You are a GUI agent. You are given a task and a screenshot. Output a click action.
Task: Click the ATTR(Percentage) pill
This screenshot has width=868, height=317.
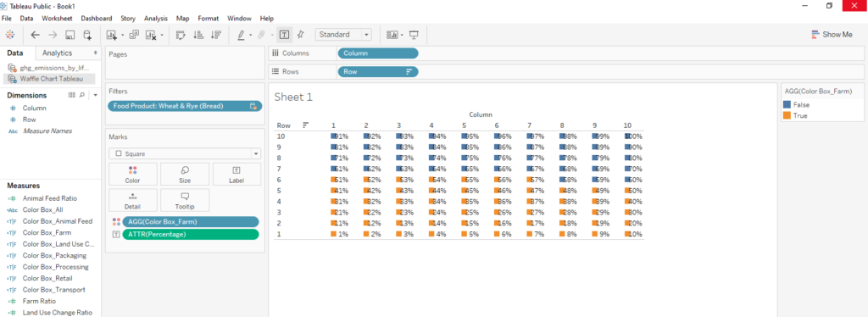[x=191, y=235]
